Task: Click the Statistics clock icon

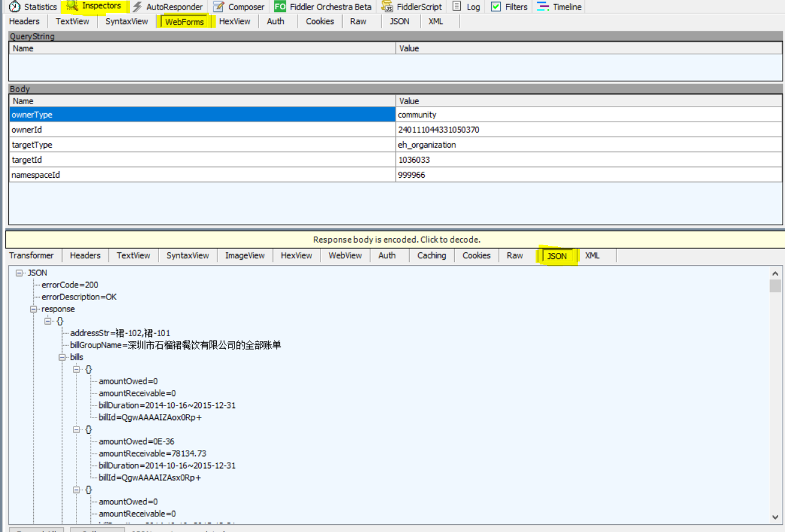Action: click(14, 7)
